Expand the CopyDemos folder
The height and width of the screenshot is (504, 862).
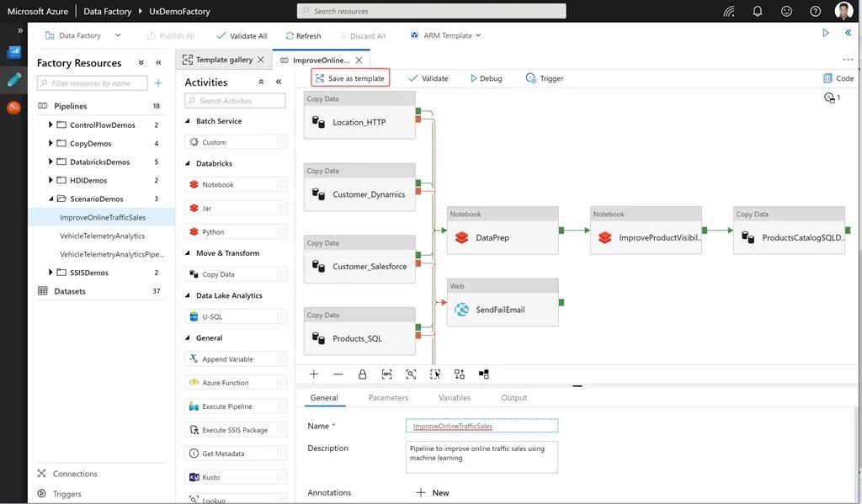(x=51, y=143)
